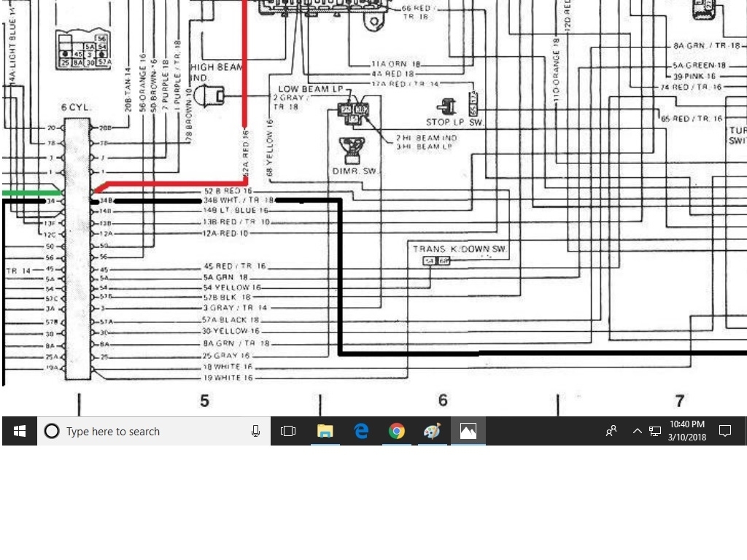The image size is (747, 560).
Task: Click the 5A GREEN 18 label at right
Action: tap(700, 65)
